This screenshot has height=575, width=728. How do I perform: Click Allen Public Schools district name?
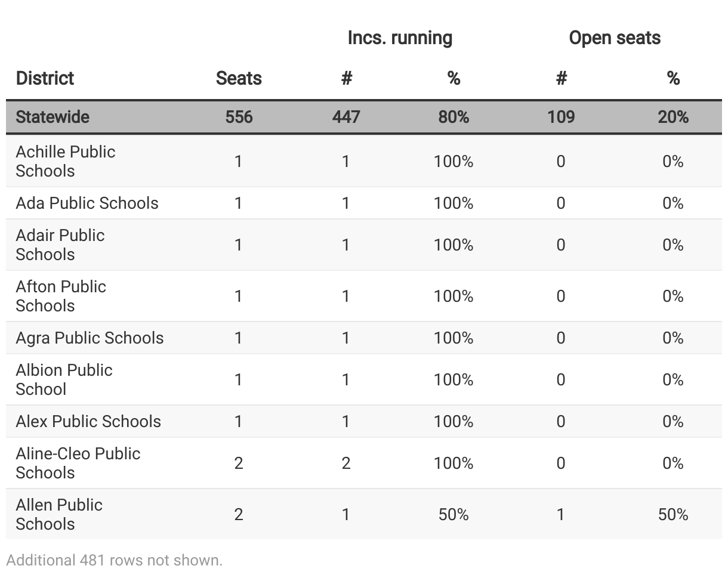coord(59,514)
